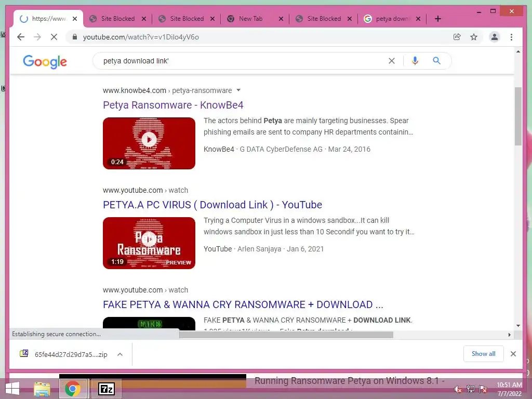Play the 1:19 Petya Ransomware thumbnail
The image size is (532, 399).
tap(149, 243)
